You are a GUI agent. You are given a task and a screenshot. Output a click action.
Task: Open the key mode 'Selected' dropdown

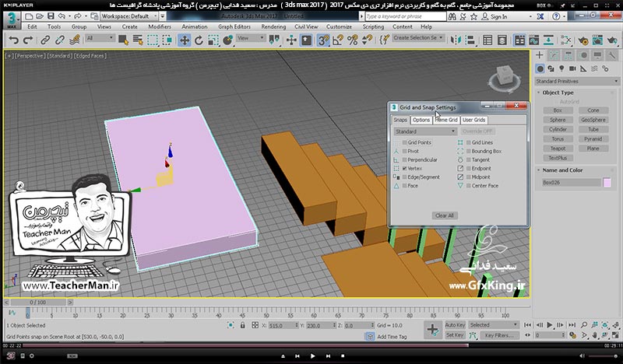(x=494, y=325)
